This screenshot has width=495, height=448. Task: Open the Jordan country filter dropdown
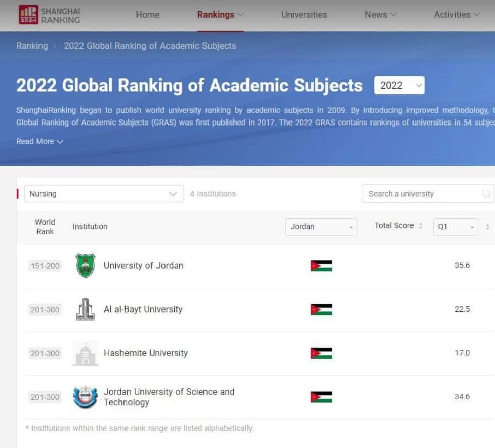pyautogui.click(x=321, y=227)
